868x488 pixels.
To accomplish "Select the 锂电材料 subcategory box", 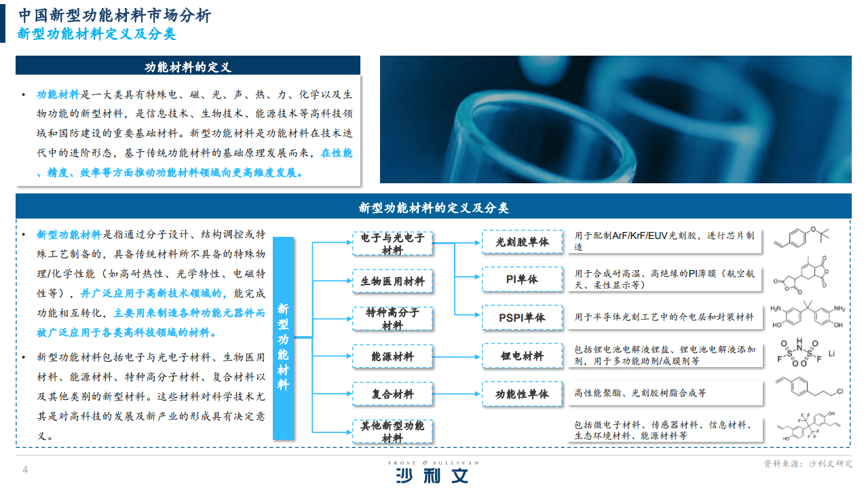I will coord(522,356).
